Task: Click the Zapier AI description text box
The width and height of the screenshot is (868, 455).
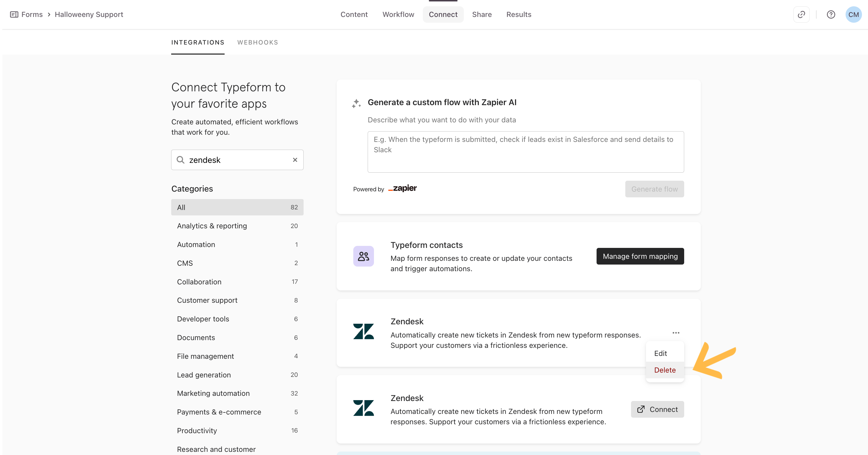Action: point(525,152)
